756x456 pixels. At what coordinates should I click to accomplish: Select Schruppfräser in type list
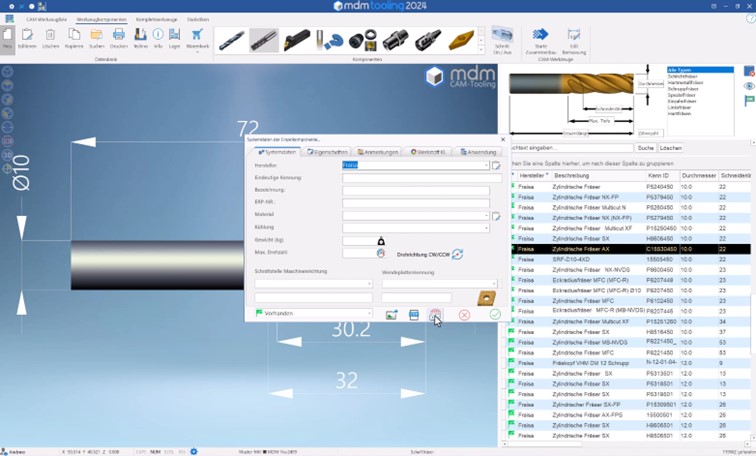(683, 89)
